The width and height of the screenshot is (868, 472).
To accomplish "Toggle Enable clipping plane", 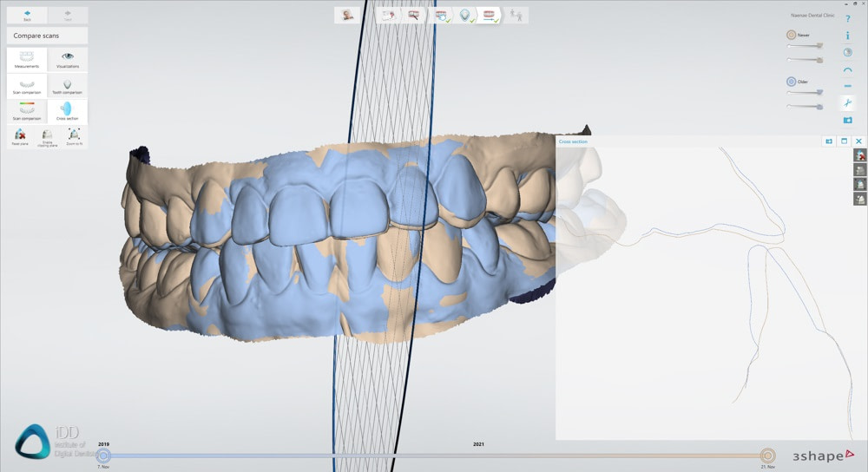I will pyautogui.click(x=47, y=137).
